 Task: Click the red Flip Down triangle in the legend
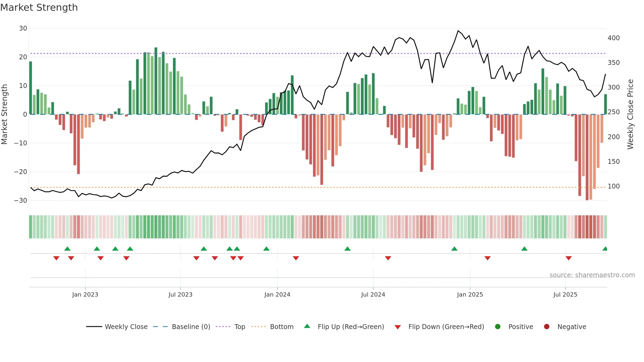(x=398, y=327)
